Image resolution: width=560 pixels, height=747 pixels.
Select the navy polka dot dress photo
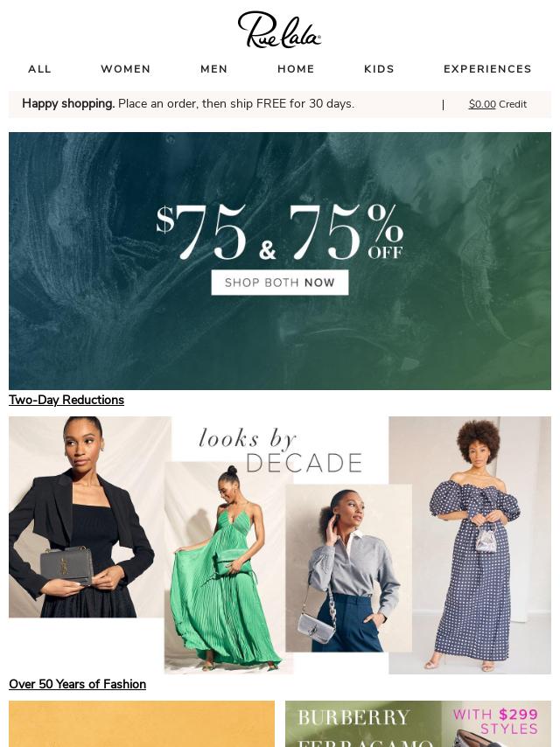coord(470,545)
